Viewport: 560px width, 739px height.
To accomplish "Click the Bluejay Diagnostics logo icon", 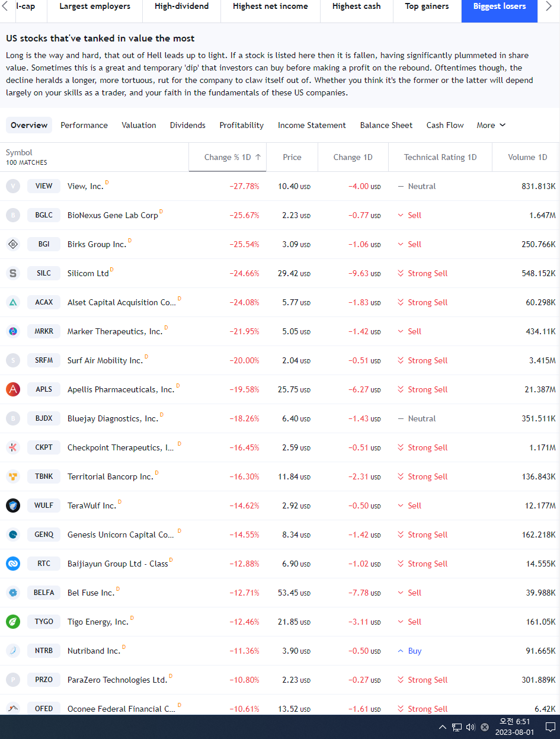I will click(13, 418).
